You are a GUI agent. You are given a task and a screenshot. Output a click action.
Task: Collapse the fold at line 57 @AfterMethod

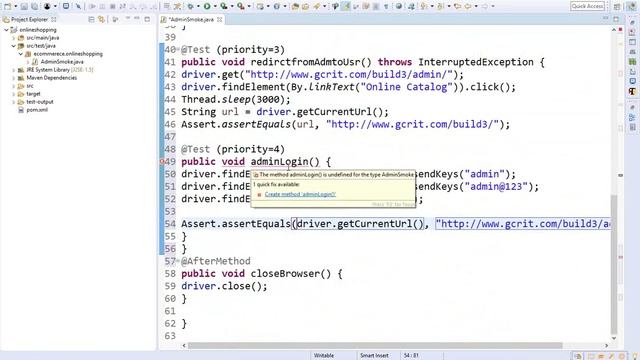tap(178, 261)
